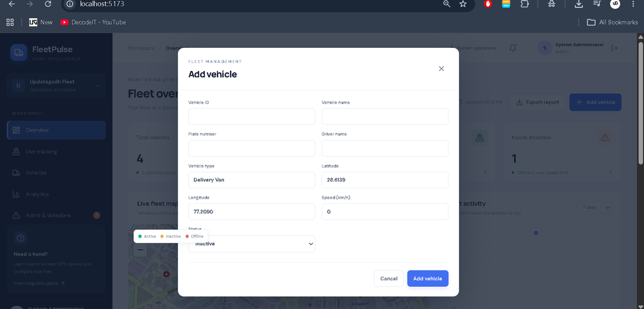
Task: Click the Longitude field showing 77.2090
Action: (x=252, y=211)
